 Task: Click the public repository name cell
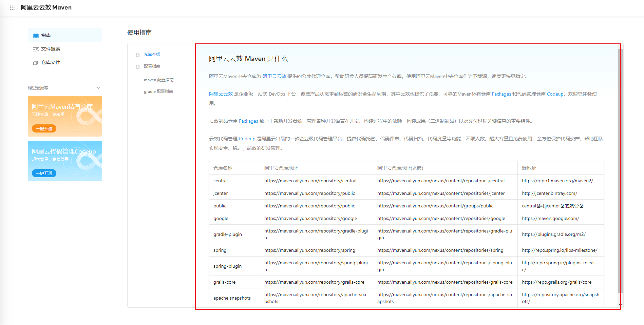[234, 206]
